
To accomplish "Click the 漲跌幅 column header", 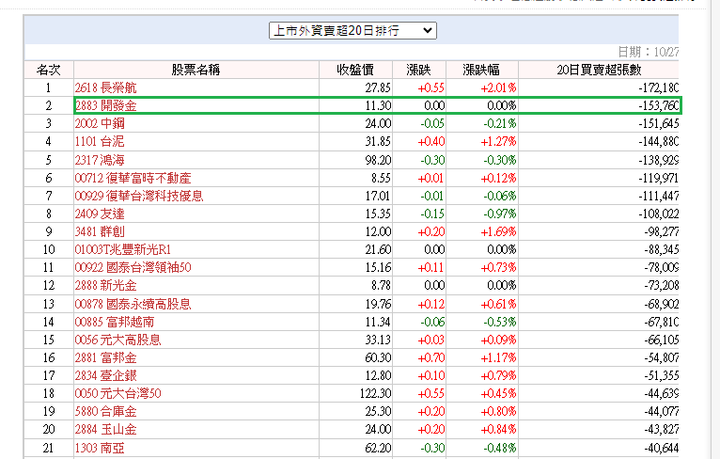I will point(482,70).
